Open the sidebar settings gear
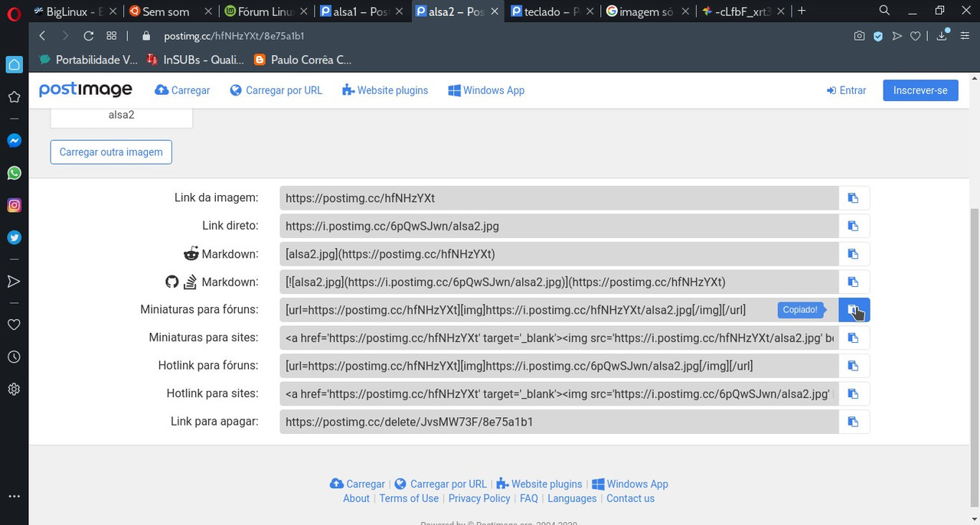Screen dimensions: 980x525 (x=14, y=389)
